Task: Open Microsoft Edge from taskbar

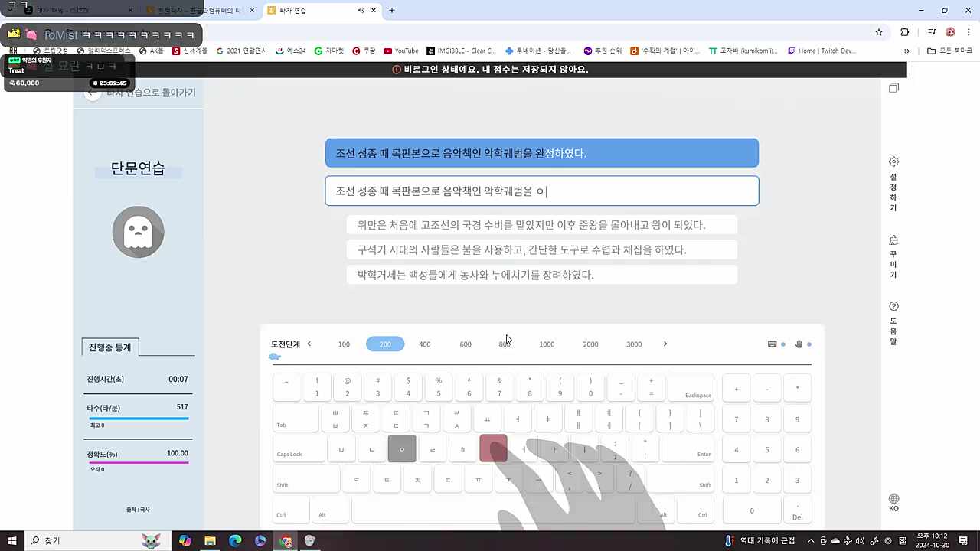Action: point(235,541)
